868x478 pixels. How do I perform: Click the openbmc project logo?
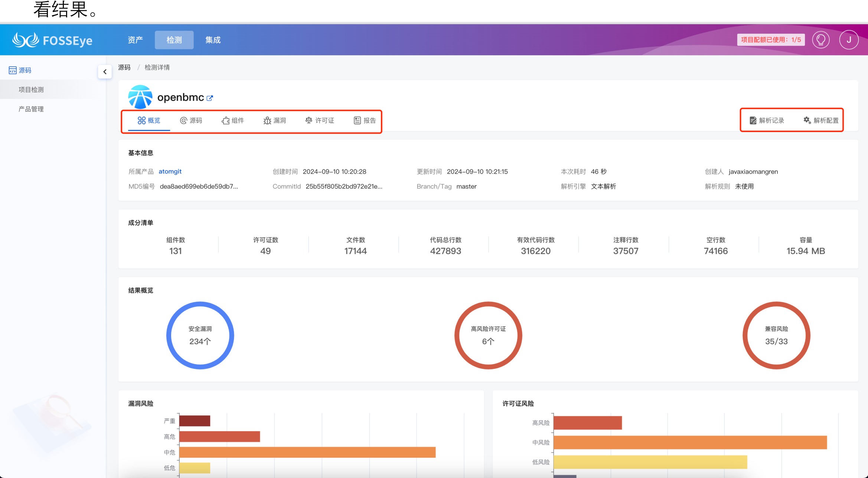coord(140,97)
